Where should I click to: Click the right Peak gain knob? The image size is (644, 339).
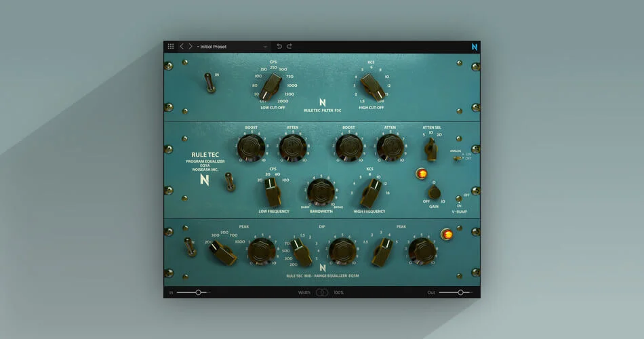pyautogui.click(x=422, y=251)
